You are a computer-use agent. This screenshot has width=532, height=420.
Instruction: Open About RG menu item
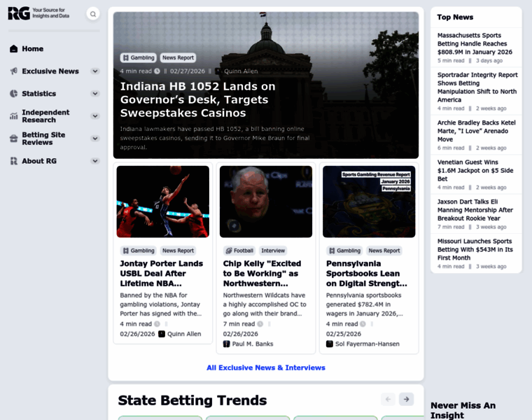tap(39, 161)
